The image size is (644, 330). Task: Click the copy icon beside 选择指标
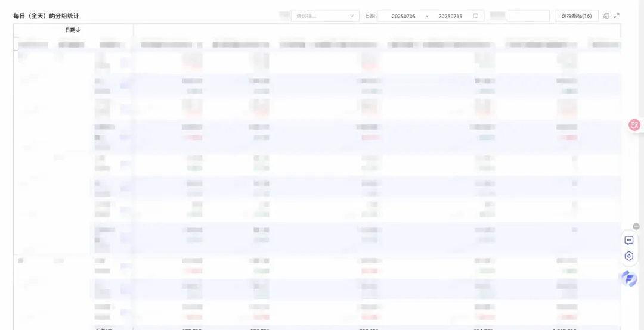pos(606,16)
